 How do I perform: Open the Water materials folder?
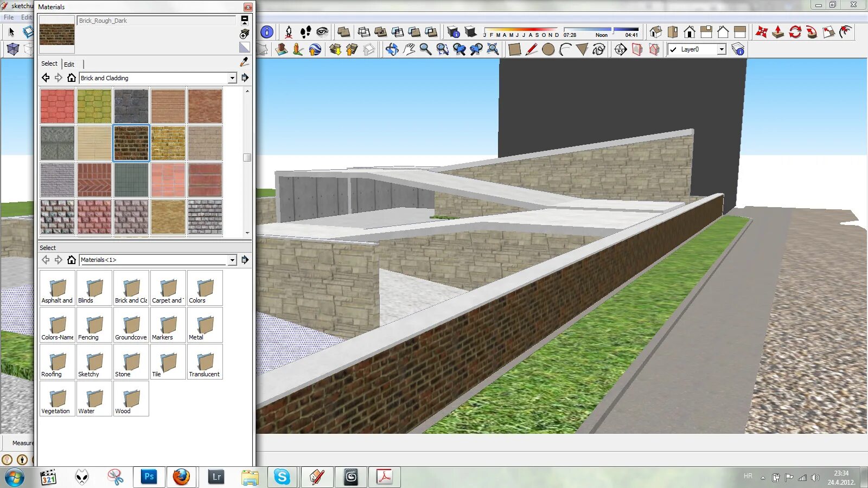(94, 399)
